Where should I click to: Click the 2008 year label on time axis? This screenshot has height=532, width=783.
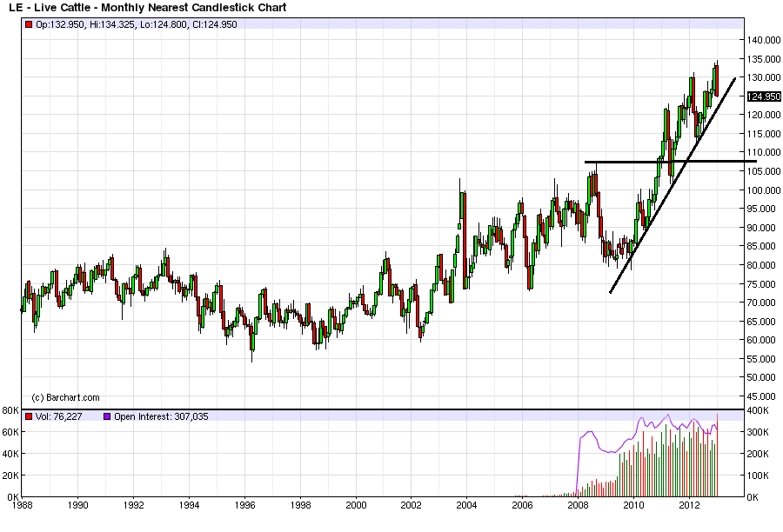click(x=579, y=505)
